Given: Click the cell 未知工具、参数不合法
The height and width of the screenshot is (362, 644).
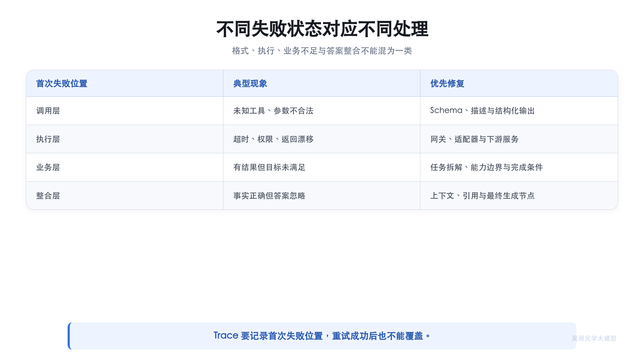Looking at the screenshot, I should [x=321, y=111].
